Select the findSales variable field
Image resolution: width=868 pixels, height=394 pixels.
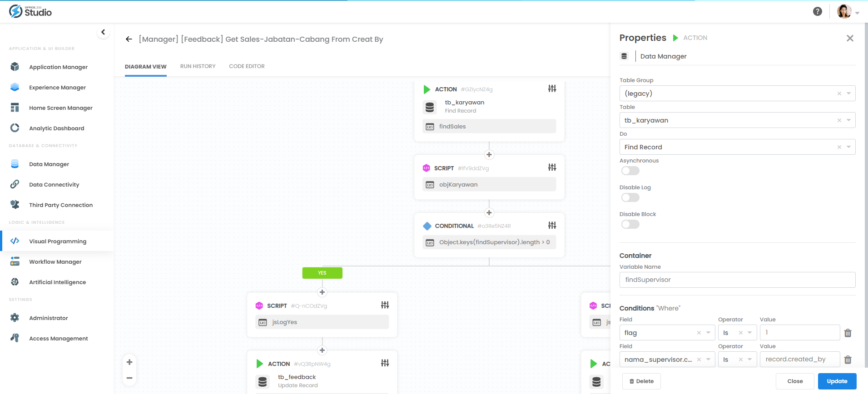click(x=489, y=126)
